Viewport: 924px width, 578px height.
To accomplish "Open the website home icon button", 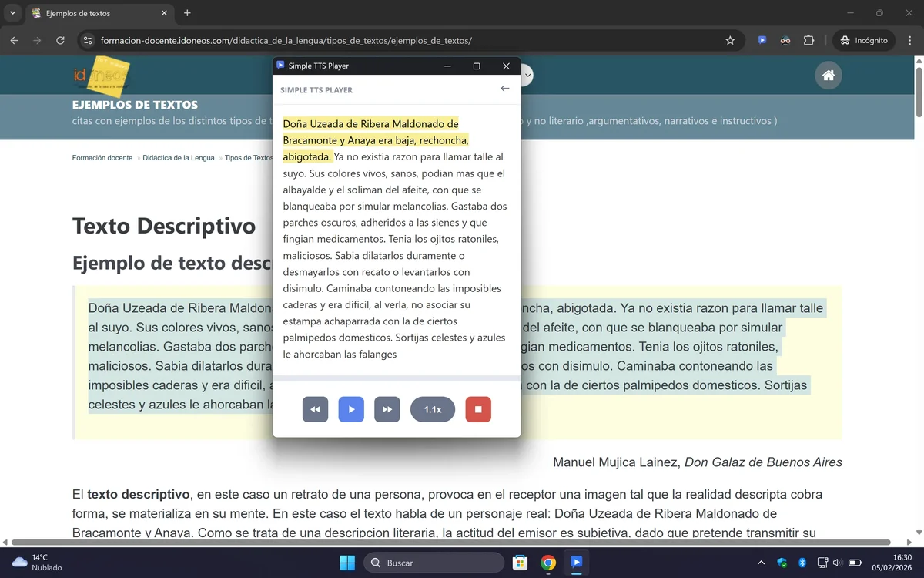I will [828, 75].
